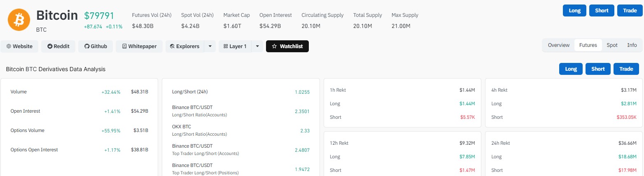Image resolution: width=644 pixels, height=176 pixels.
Task: Click the 12h Rekt Long value $7.85M
Action: click(467, 157)
